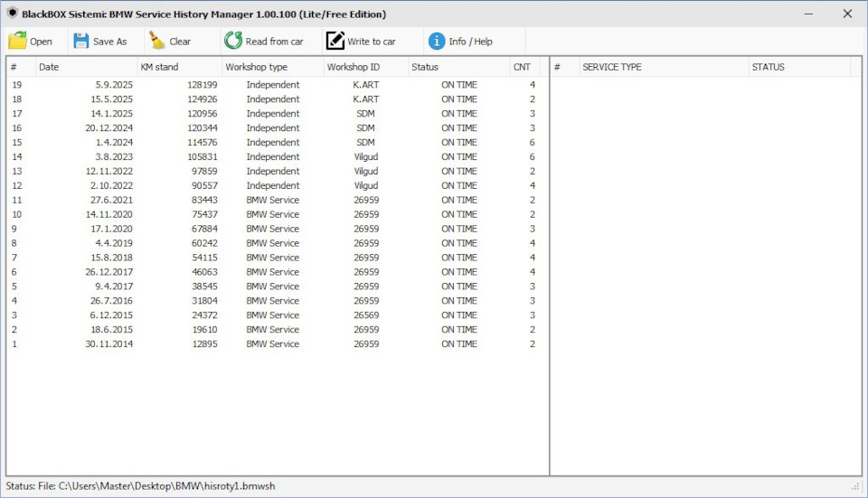This screenshot has width=868, height=498.
Task: Click the Read from car button label
Action: (x=274, y=42)
